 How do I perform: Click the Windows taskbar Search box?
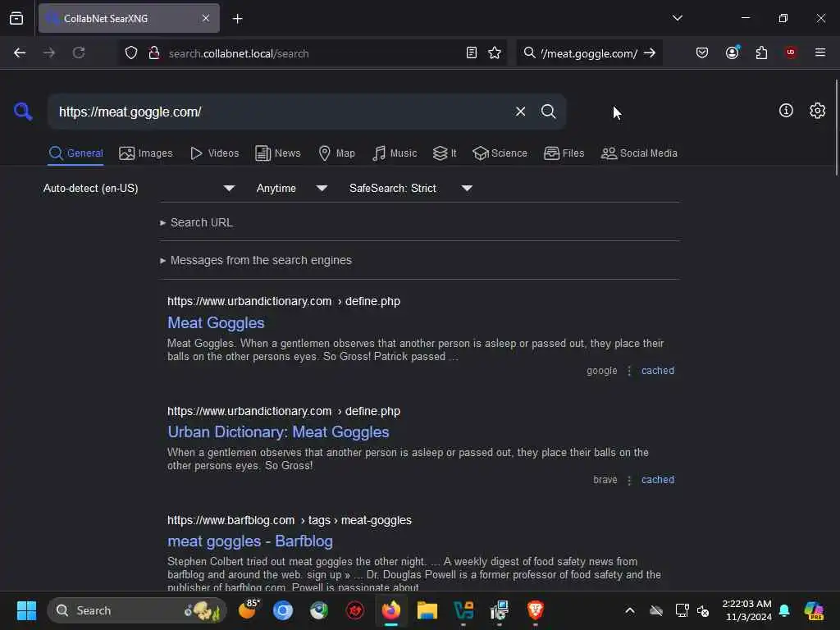click(137, 610)
